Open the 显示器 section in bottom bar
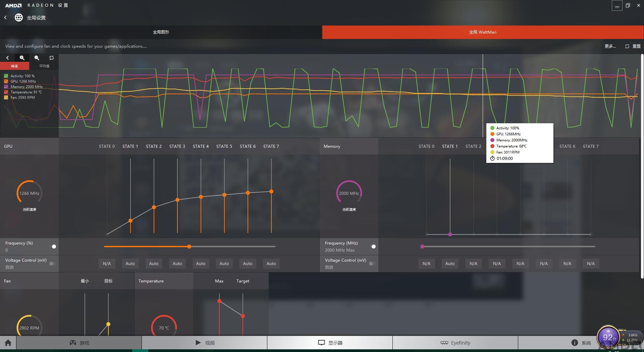 [330, 343]
